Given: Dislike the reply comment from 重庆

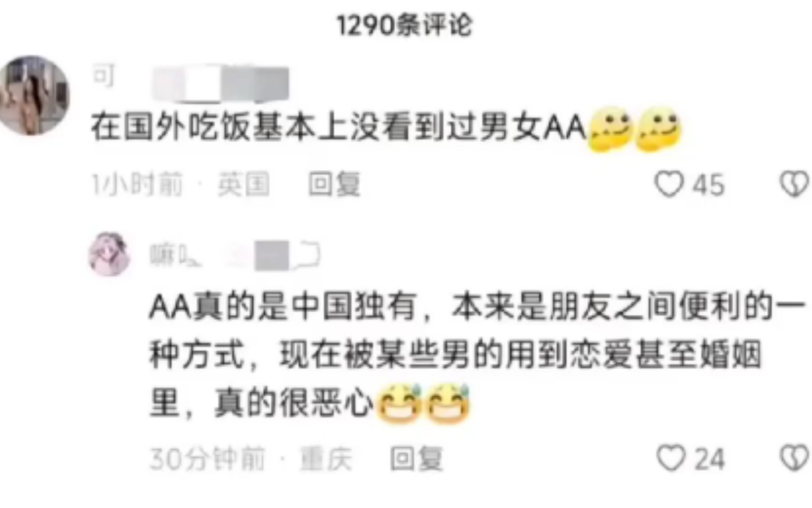Looking at the screenshot, I should click(x=795, y=458).
